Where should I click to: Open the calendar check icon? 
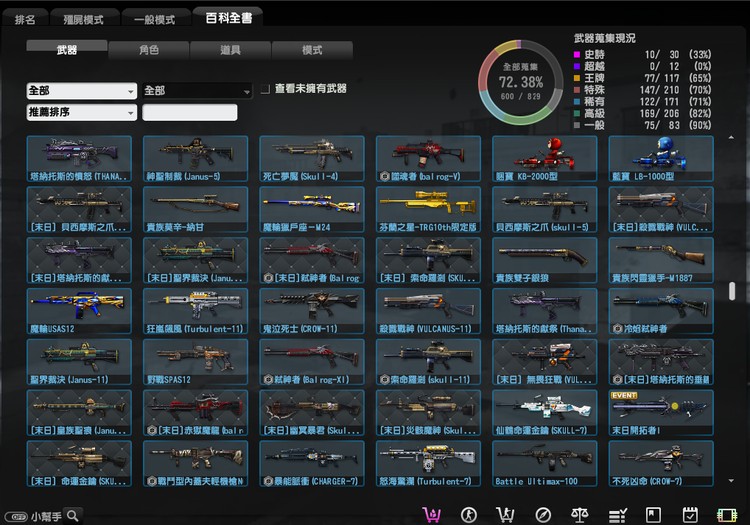[690, 515]
